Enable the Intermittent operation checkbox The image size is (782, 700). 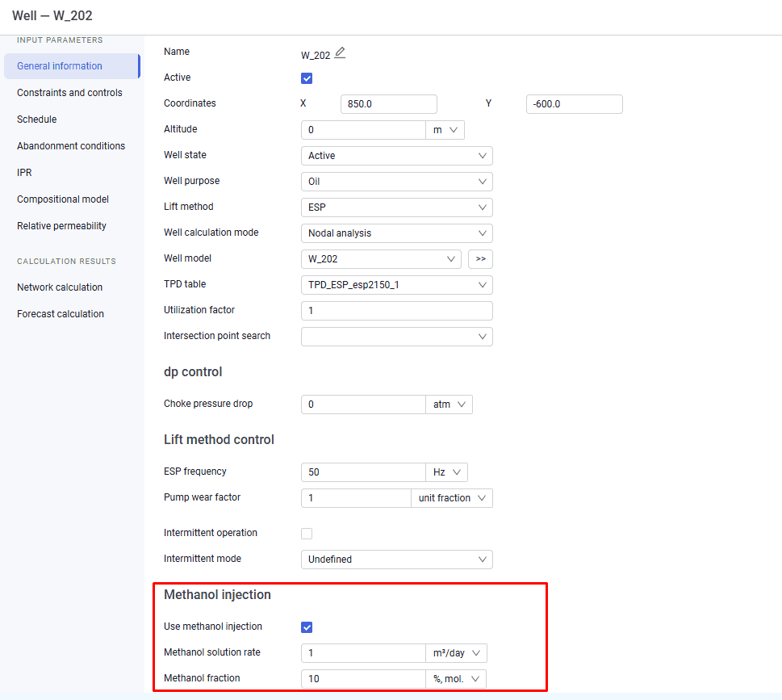pyautogui.click(x=307, y=534)
